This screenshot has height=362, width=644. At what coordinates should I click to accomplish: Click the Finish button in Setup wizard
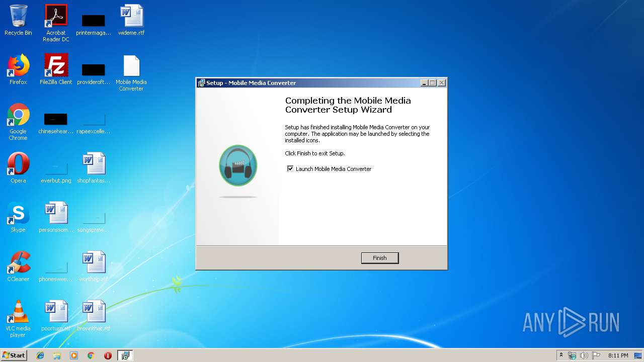coord(380,258)
